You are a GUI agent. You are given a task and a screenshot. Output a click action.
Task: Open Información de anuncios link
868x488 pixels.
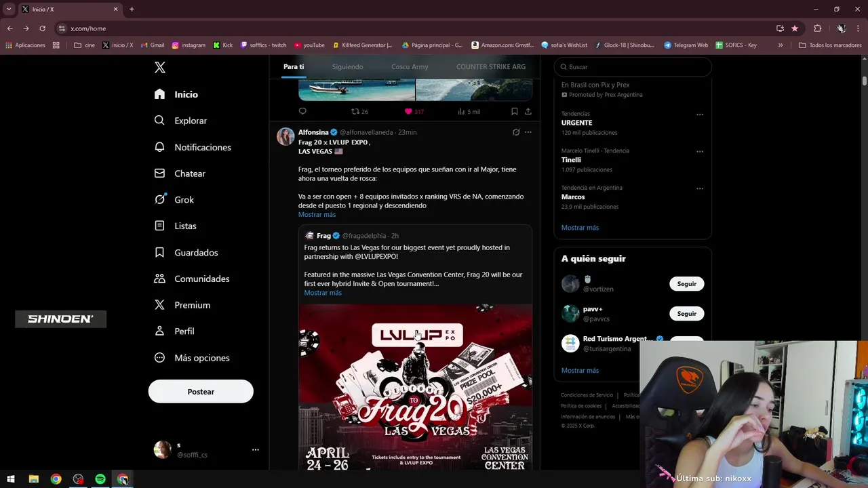tap(588, 417)
